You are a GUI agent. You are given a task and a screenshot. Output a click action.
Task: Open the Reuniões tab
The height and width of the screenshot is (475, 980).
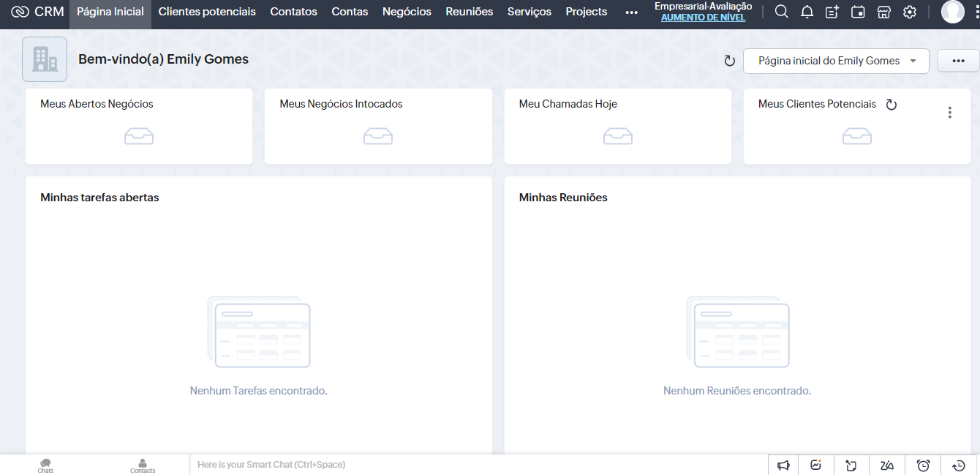(x=470, y=12)
